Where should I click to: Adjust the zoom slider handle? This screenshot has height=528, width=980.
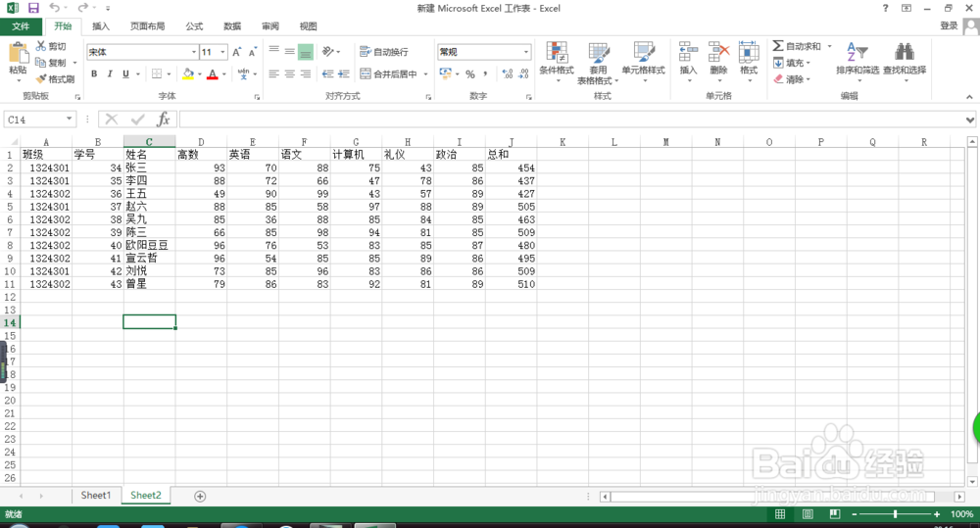click(x=895, y=513)
